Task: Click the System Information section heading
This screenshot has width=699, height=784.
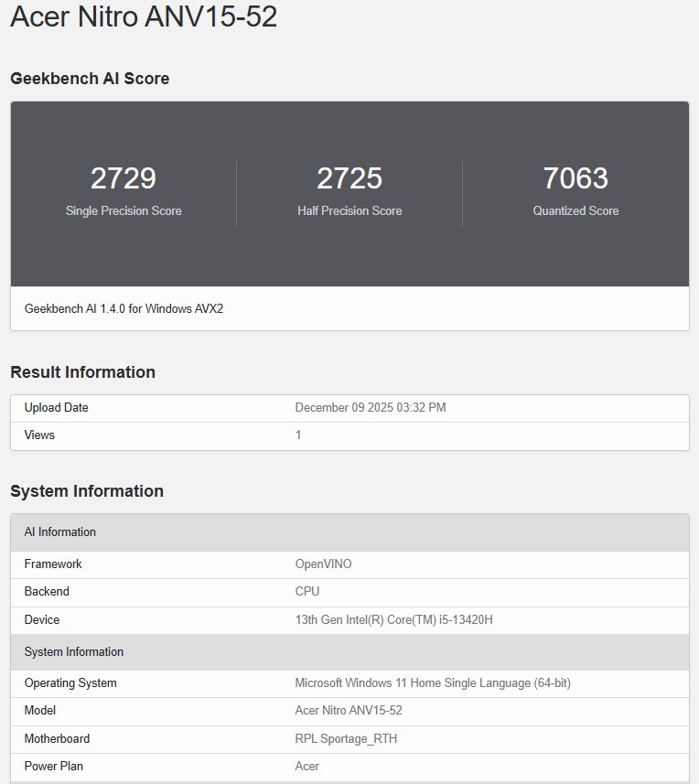Action: [87, 491]
